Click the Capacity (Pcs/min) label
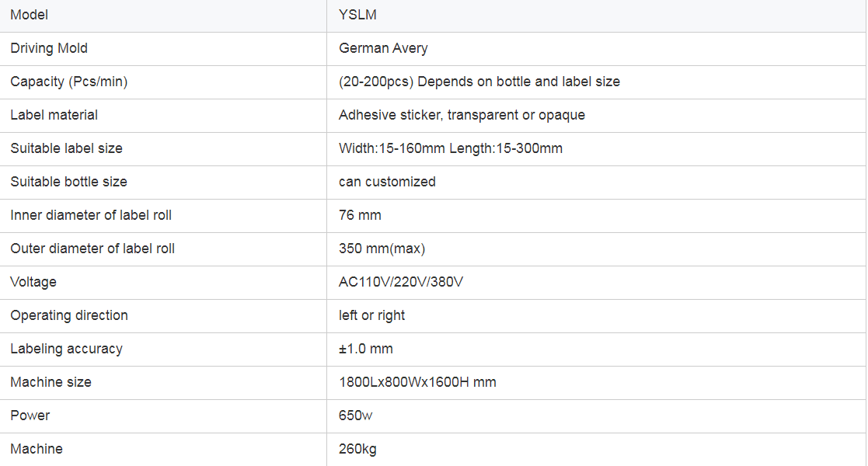 click(68, 82)
